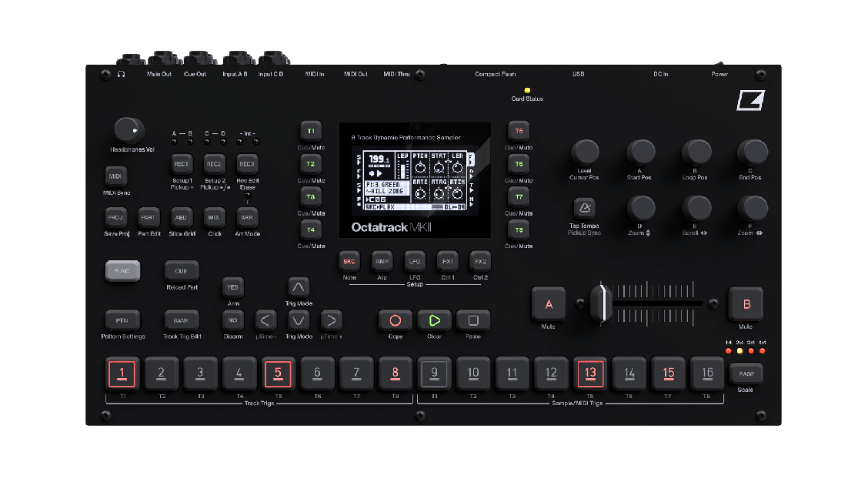Toggle trig key 5 on
Image resolution: width=868 pixels, height=489 pixels.
click(x=278, y=373)
